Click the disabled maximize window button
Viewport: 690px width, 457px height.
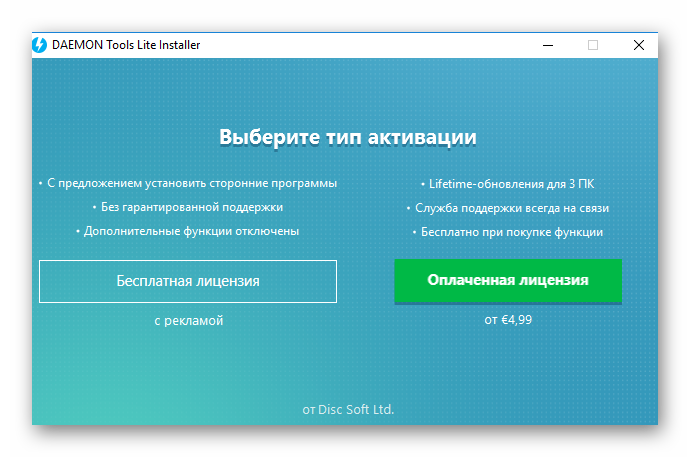pos(593,45)
